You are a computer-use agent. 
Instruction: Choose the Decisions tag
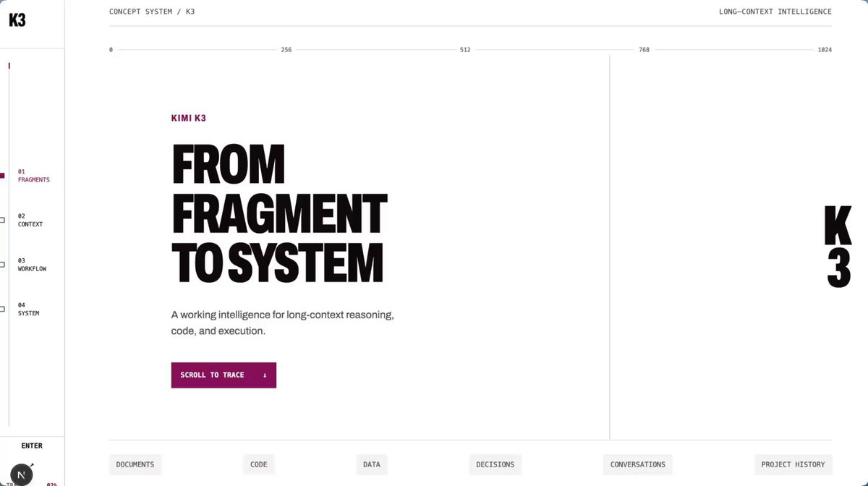click(495, 464)
